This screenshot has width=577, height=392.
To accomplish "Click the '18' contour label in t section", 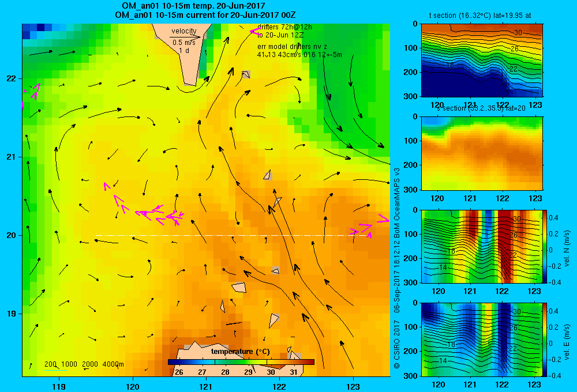I will [x=450, y=65].
